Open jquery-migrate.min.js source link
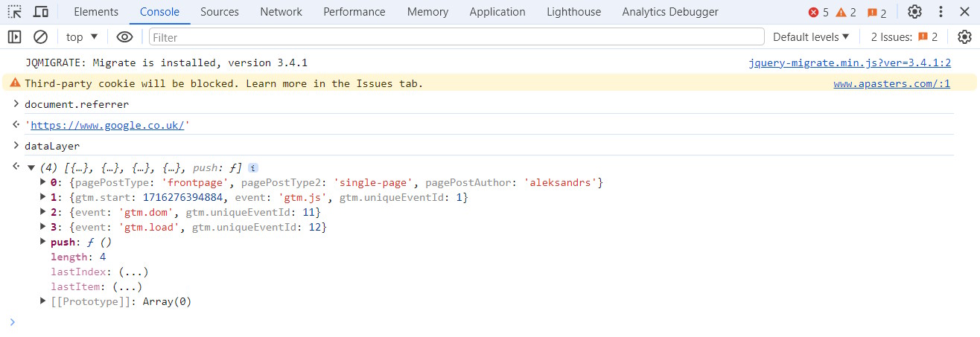 [x=850, y=63]
